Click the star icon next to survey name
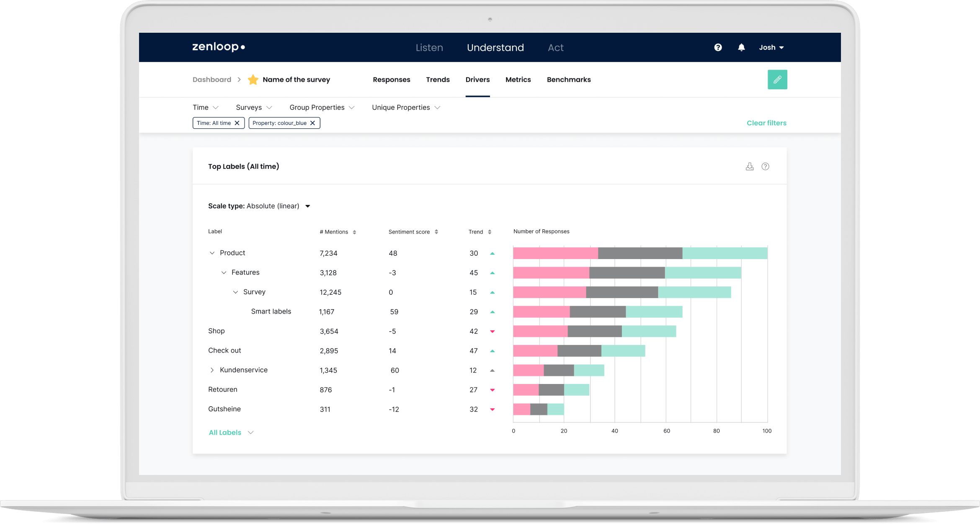The width and height of the screenshot is (980, 524). click(253, 79)
